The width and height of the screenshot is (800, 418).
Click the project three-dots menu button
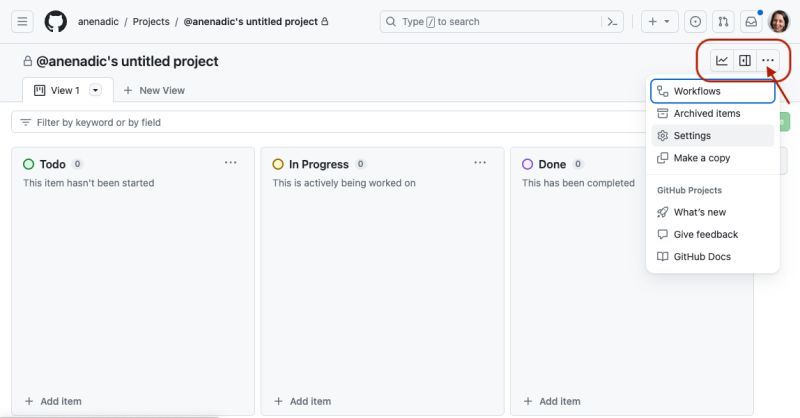(768, 61)
